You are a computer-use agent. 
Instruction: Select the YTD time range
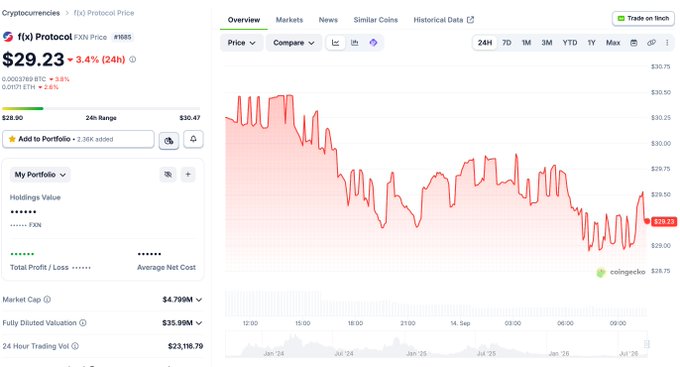(570, 43)
